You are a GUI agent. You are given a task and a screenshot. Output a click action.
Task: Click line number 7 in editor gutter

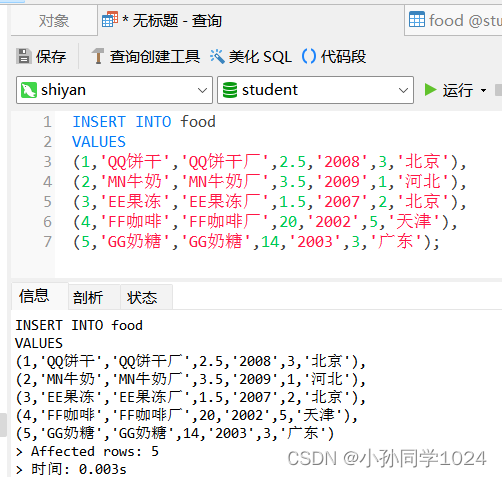click(47, 242)
